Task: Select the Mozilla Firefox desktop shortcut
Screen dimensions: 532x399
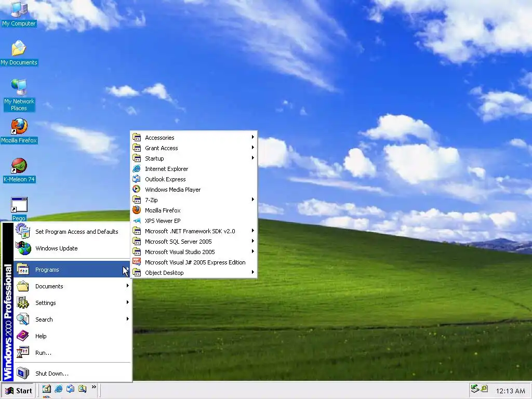Action: 19,130
